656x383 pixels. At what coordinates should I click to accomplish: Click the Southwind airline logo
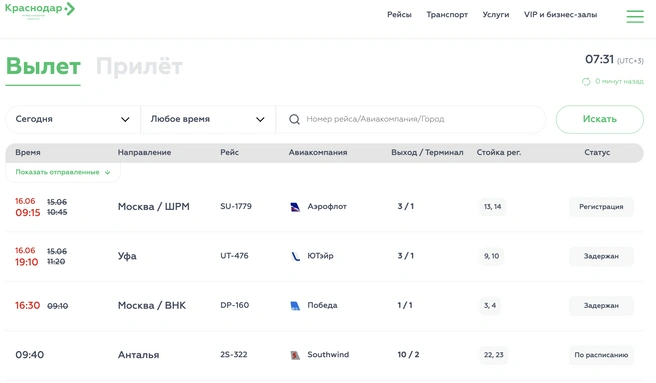point(295,355)
